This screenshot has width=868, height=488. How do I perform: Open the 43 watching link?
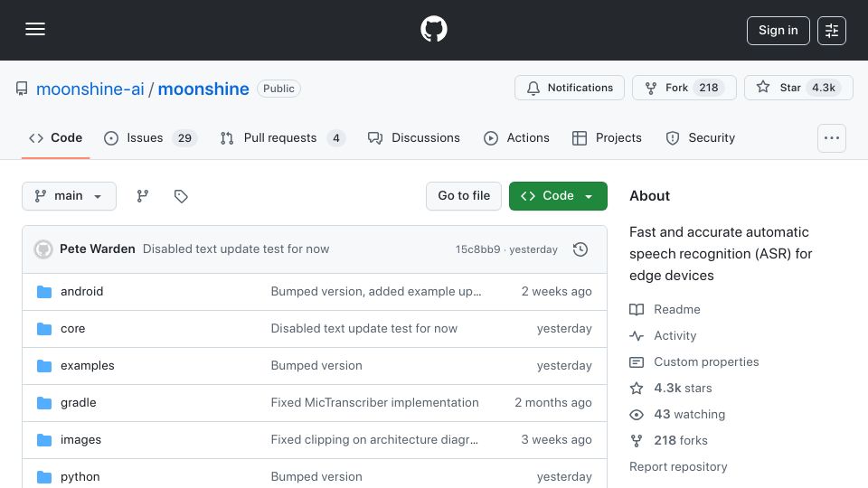689,415
